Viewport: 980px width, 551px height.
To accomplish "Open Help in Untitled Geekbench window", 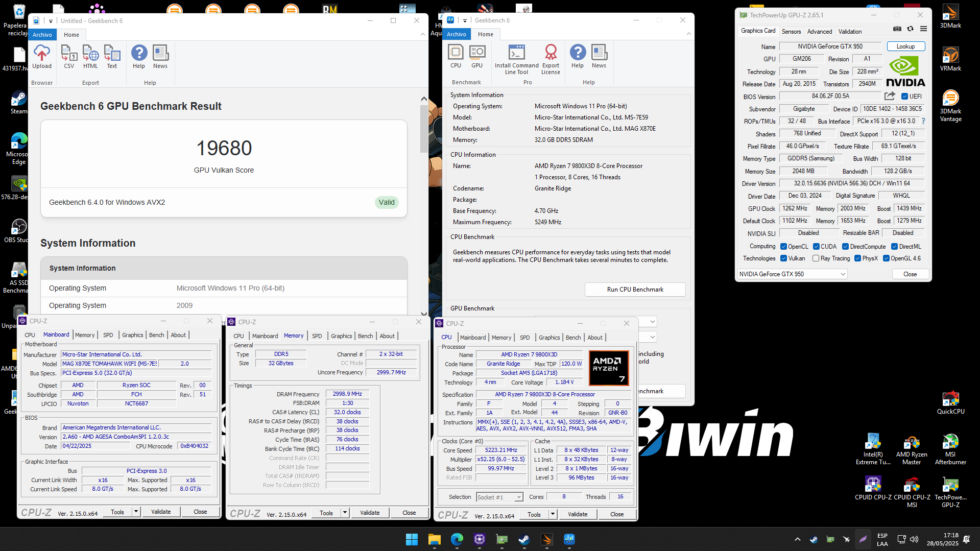I will tap(139, 57).
